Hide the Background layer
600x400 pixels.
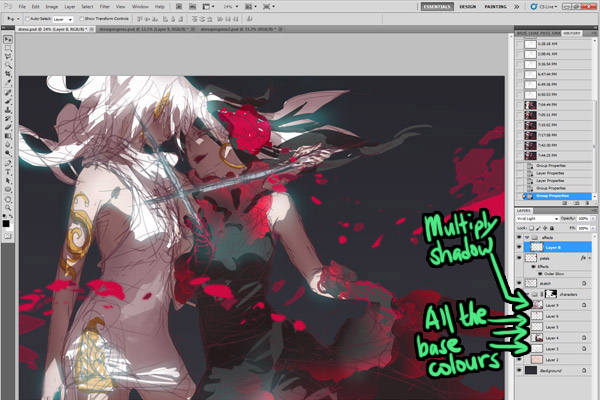(519, 371)
